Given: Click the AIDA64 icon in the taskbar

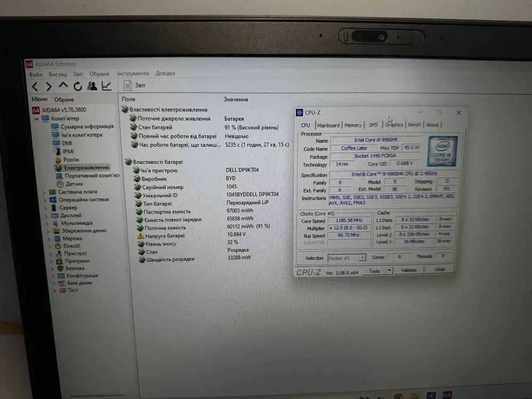Looking at the screenshot, I should point(447,395).
